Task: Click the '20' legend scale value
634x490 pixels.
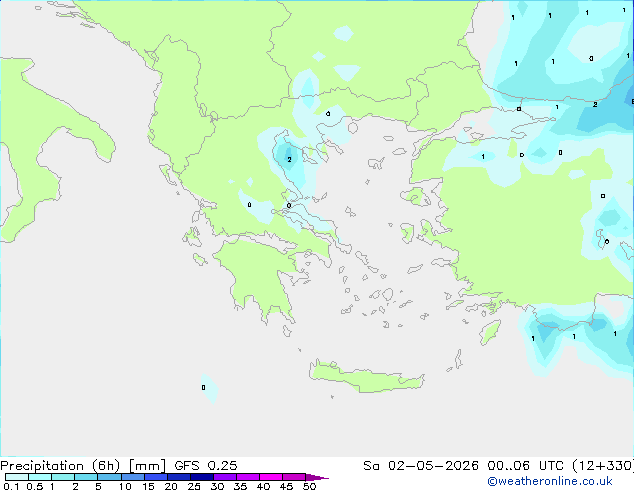Action: 171,486
